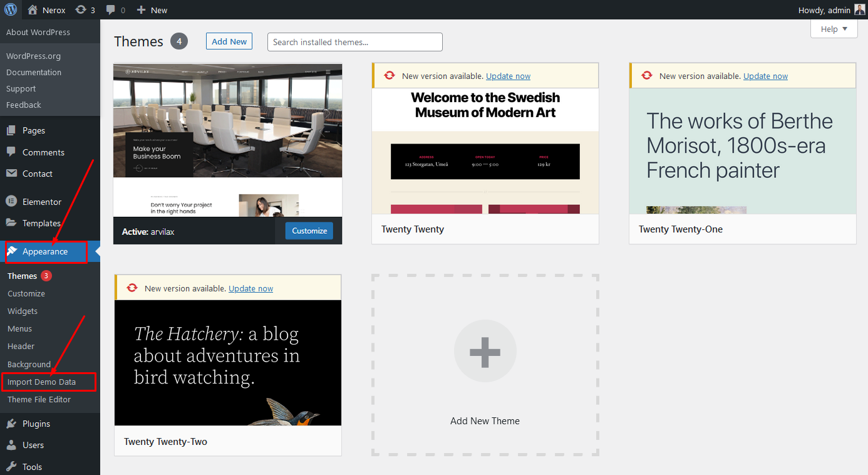The image size is (868, 475).
Task: Open the About WordPress link
Action: [38, 32]
